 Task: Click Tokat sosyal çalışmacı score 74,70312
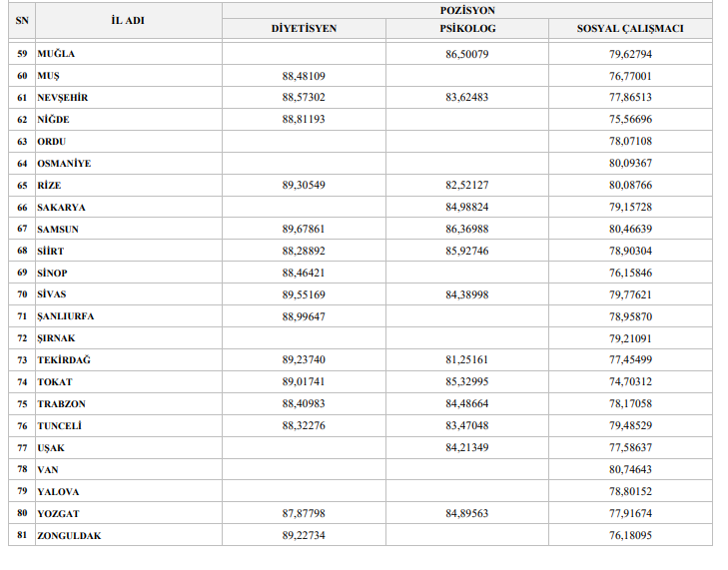pyautogui.click(x=630, y=382)
